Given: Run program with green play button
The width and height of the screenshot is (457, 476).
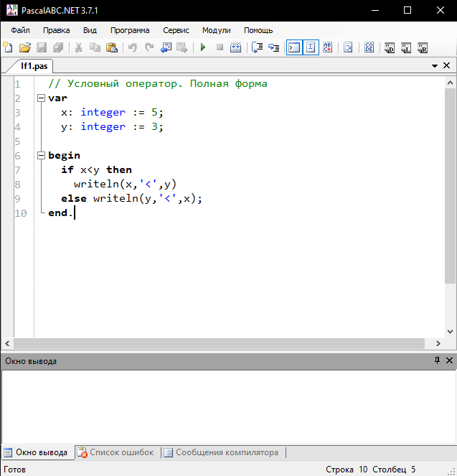Looking at the screenshot, I should point(203,47).
